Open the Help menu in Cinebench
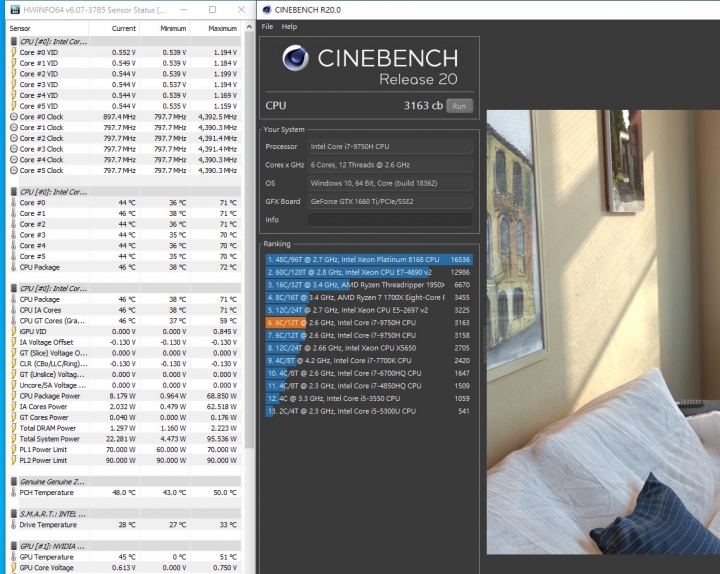Viewport: 720px width, 574px height. [289, 27]
